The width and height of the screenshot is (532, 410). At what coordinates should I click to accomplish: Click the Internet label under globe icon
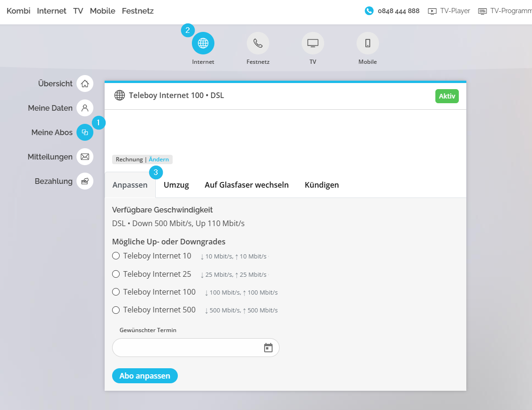(203, 62)
